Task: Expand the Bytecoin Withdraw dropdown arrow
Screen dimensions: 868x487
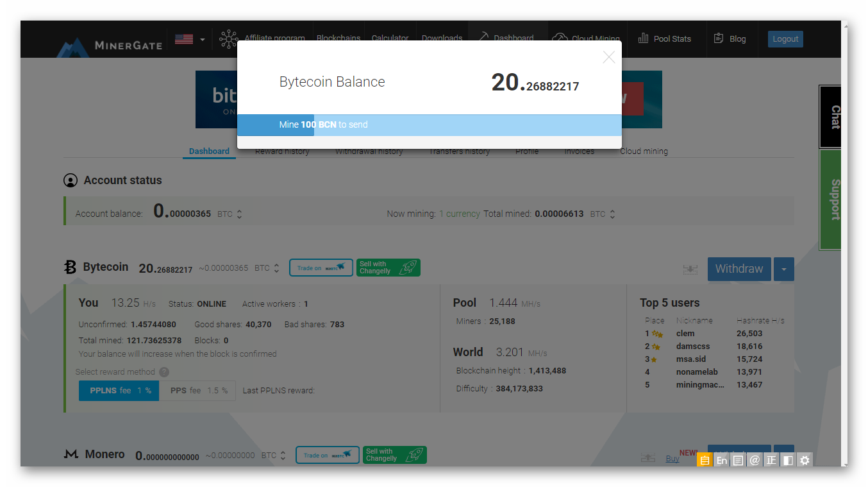Action: pyautogui.click(x=784, y=269)
